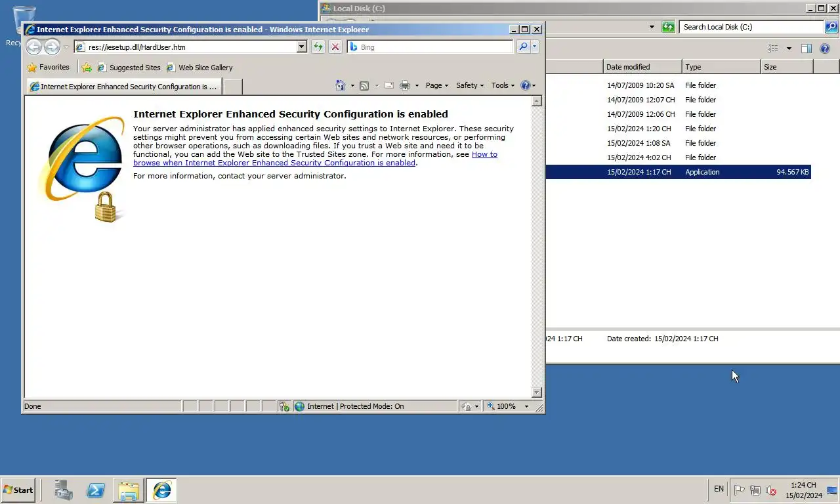Click the IE search magnifier button
Viewport: 840px width, 504px height.
(523, 47)
